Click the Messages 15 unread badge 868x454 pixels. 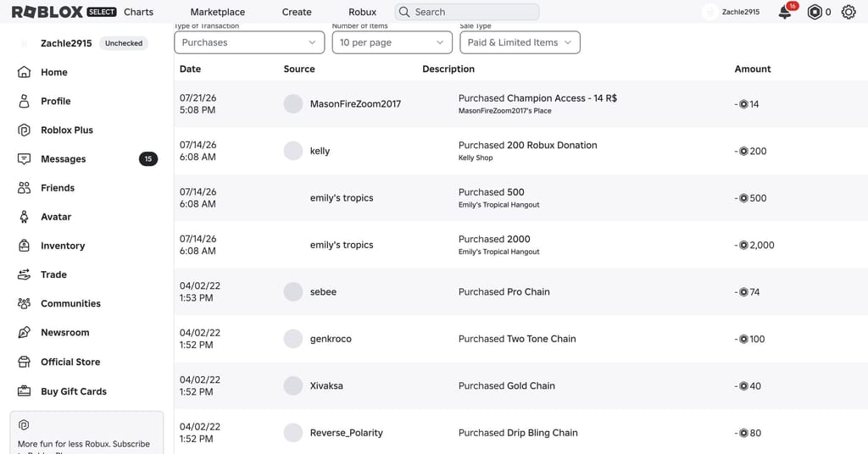147,158
